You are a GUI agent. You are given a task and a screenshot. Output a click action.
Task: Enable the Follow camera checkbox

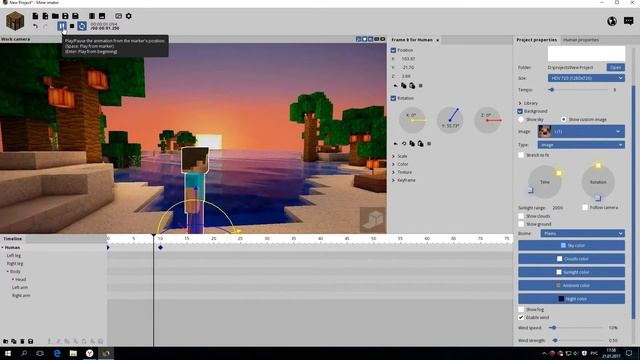[585, 207]
